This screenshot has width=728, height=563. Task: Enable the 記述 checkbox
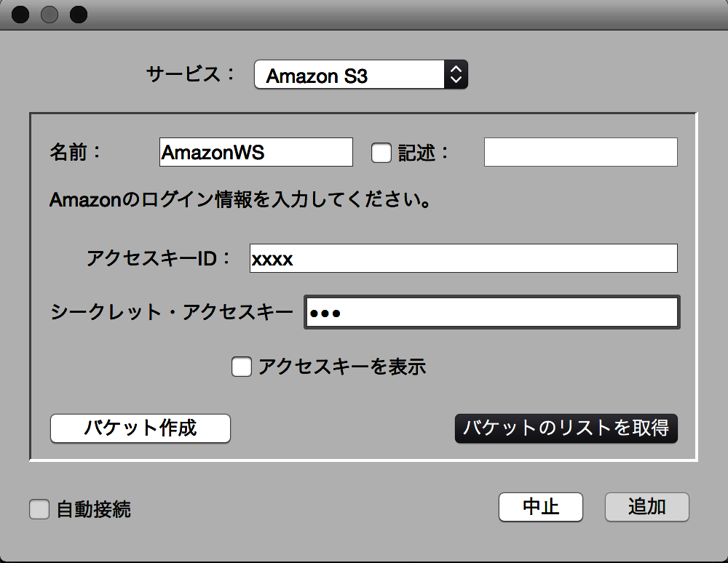[x=381, y=153]
